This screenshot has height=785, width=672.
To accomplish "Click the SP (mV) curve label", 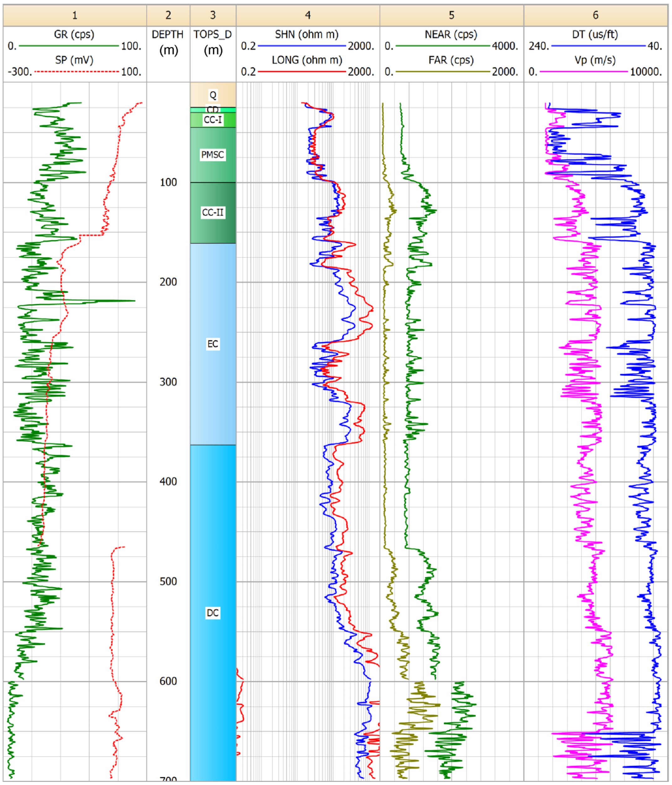I will click(x=74, y=60).
